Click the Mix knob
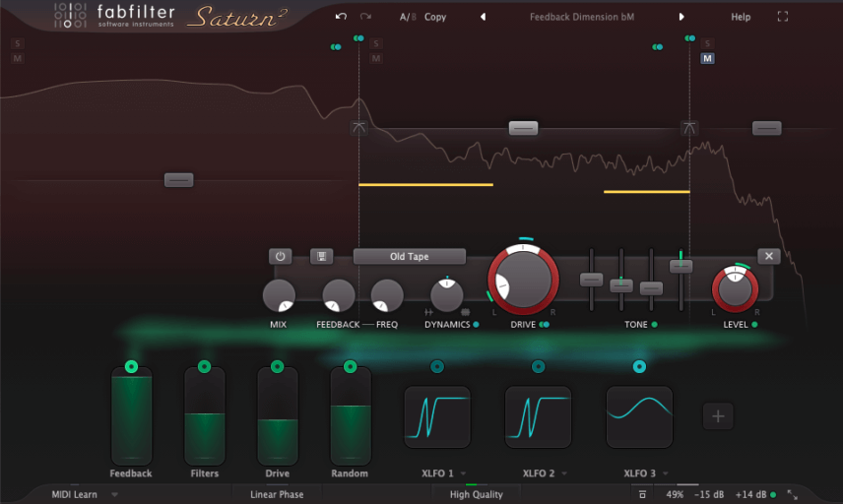 coord(279,295)
